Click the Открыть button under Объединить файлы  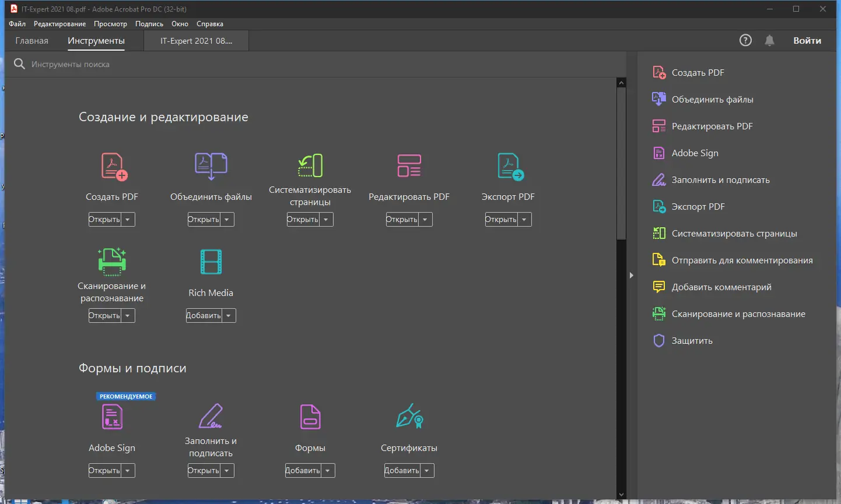204,220
